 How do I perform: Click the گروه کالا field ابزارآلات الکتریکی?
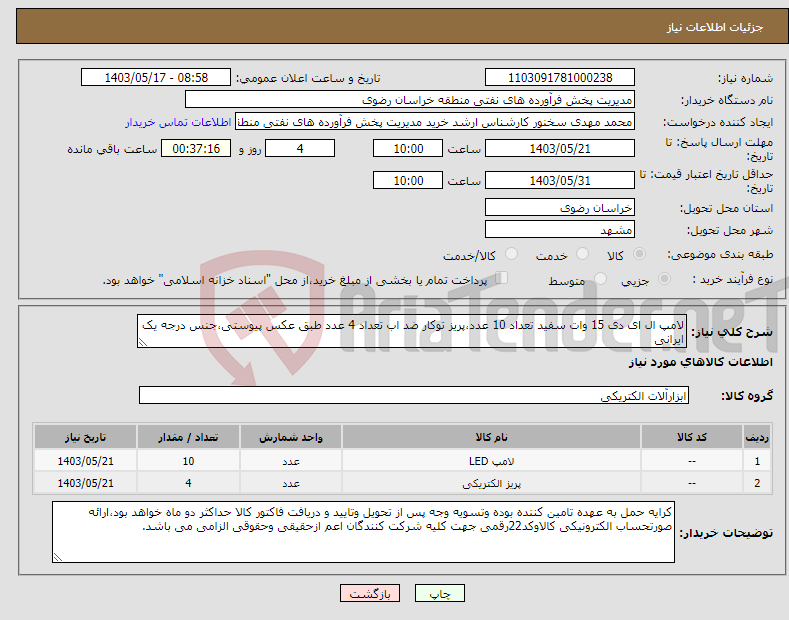point(414,396)
